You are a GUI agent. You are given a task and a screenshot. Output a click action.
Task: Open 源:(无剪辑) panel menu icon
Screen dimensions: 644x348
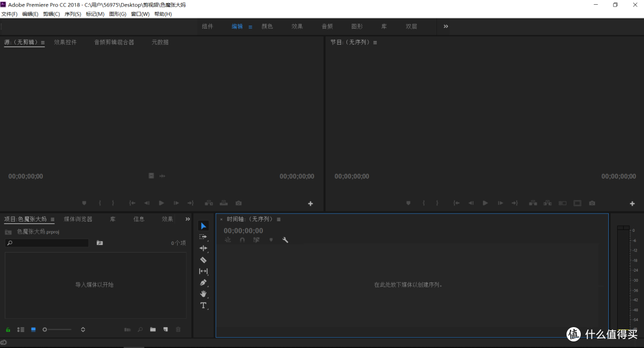pyautogui.click(x=43, y=42)
